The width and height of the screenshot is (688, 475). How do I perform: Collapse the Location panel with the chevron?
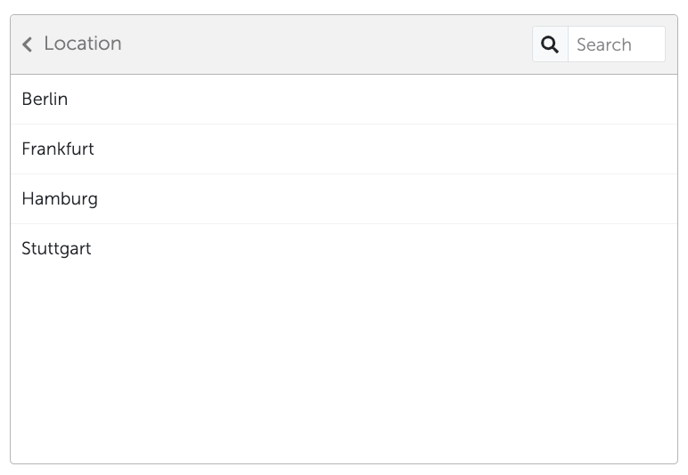[27, 44]
